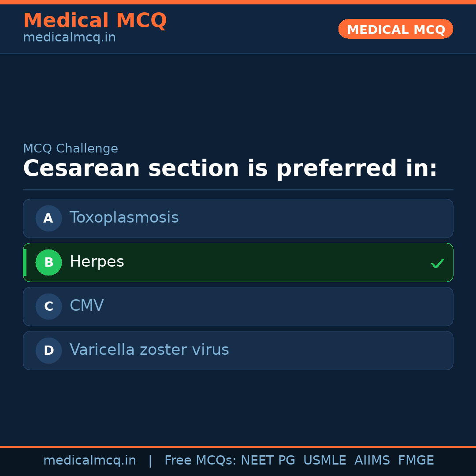Image resolution: width=476 pixels, height=476 pixels.
Task: Open the Medical MCQ header title
Action: point(95,21)
